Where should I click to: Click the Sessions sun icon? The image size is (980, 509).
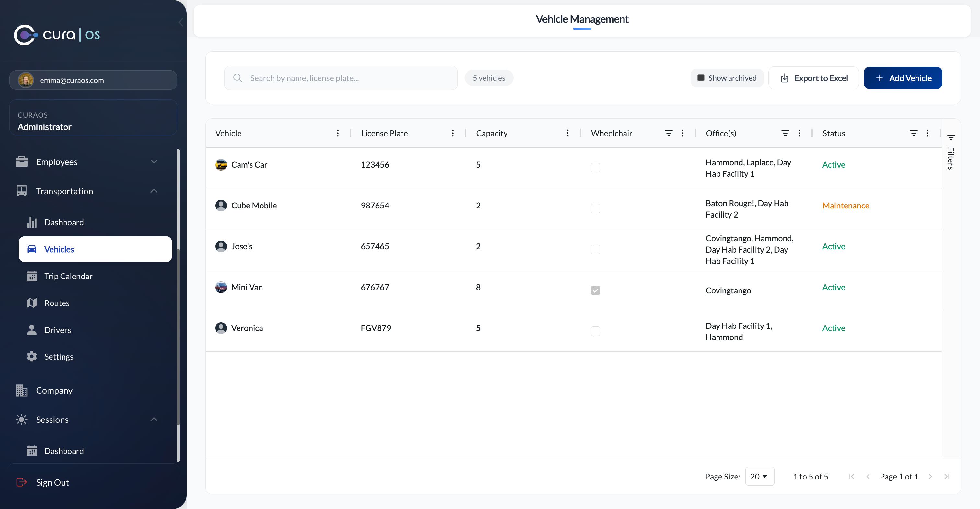(22, 420)
